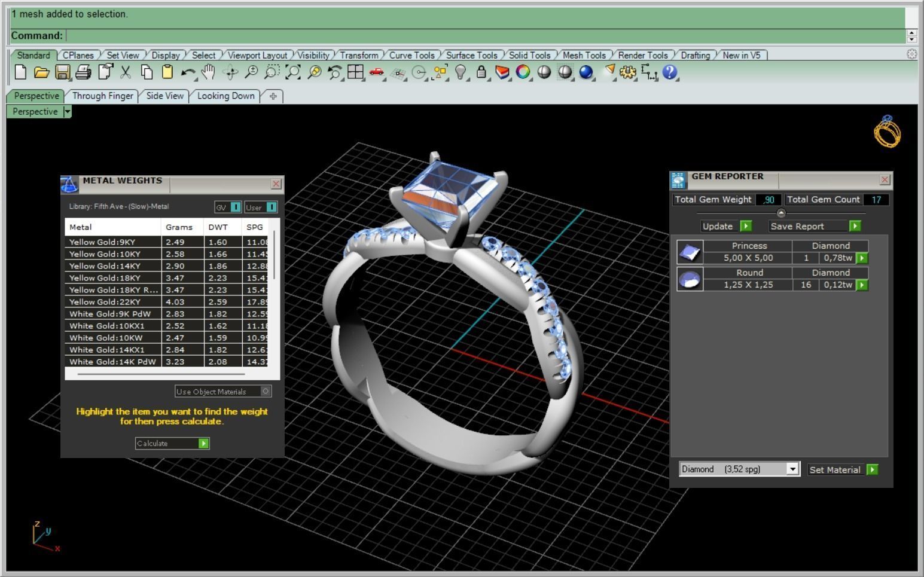Click the Zoom Selected icon
Screen dimensions: 924x577
point(314,72)
